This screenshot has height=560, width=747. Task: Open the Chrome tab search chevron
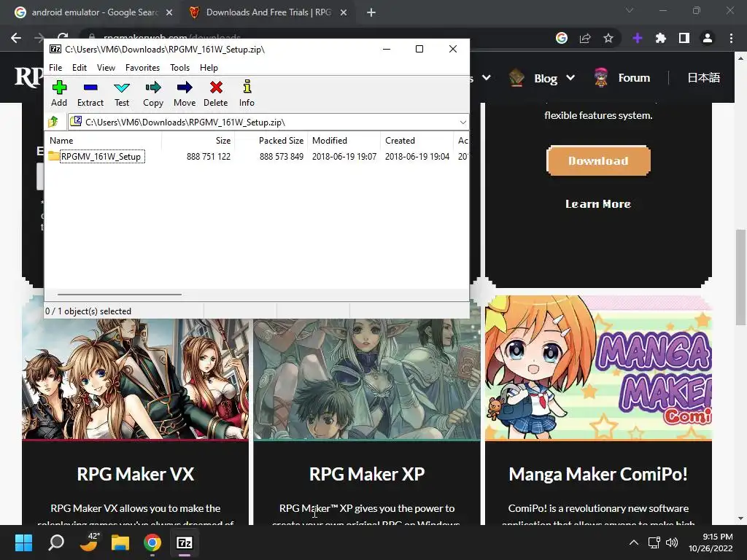point(630,10)
